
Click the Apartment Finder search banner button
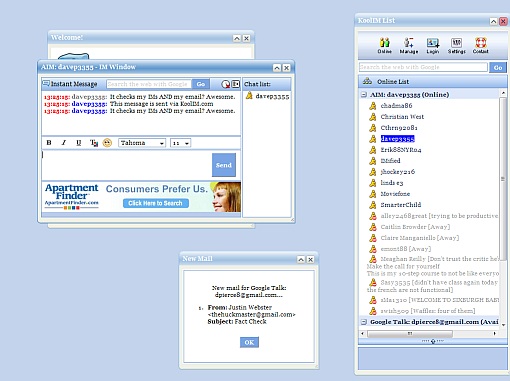[156, 203]
